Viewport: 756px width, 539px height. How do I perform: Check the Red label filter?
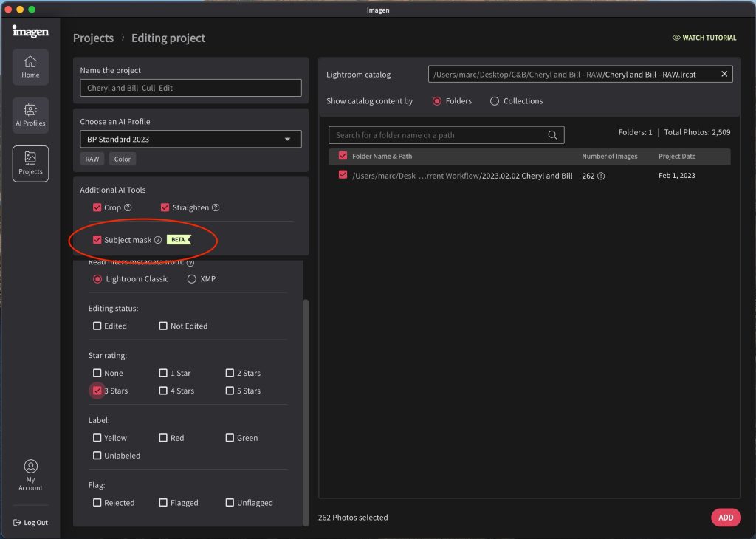(163, 438)
